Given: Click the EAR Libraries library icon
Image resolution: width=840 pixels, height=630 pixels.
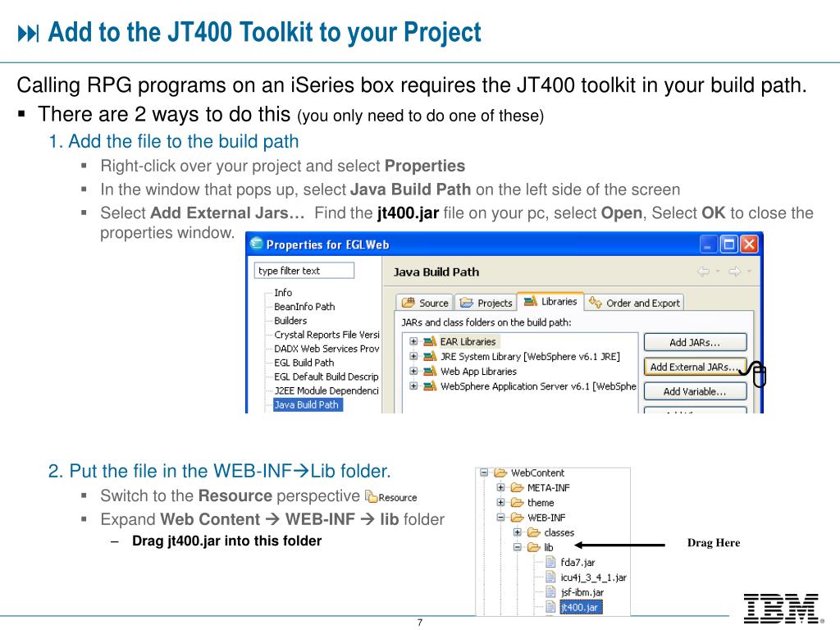Looking at the screenshot, I should point(430,341).
